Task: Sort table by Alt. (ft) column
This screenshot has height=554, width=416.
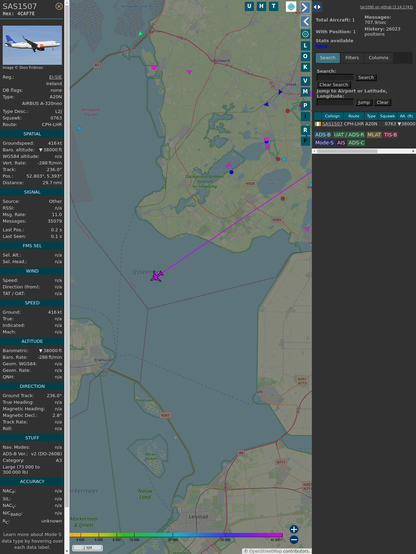Action: coord(406,116)
